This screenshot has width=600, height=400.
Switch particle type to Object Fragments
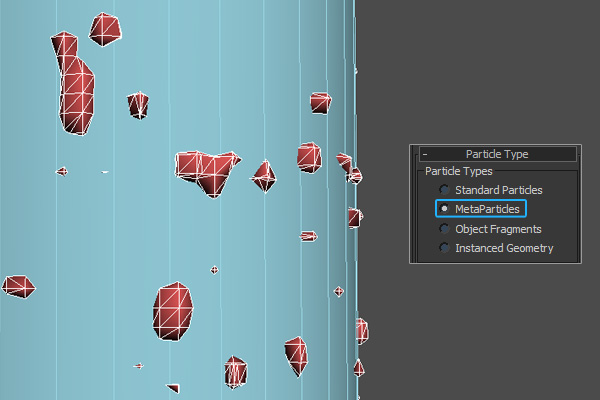[x=444, y=229]
